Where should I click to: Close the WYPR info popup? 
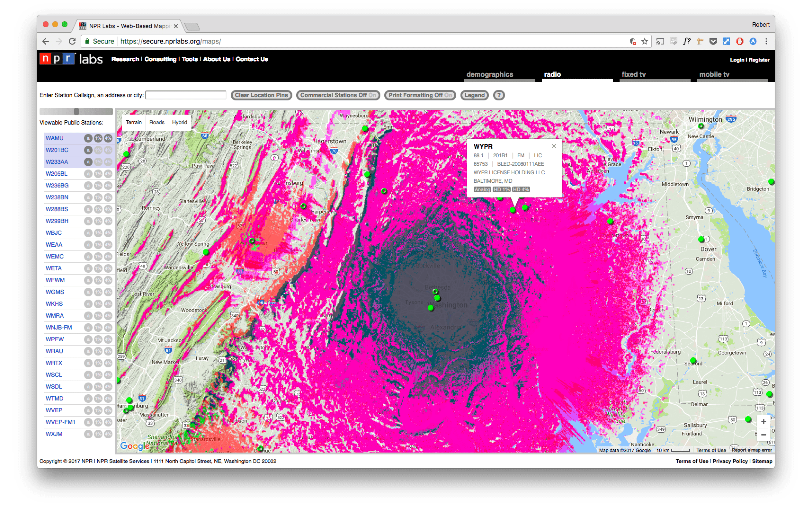(554, 146)
